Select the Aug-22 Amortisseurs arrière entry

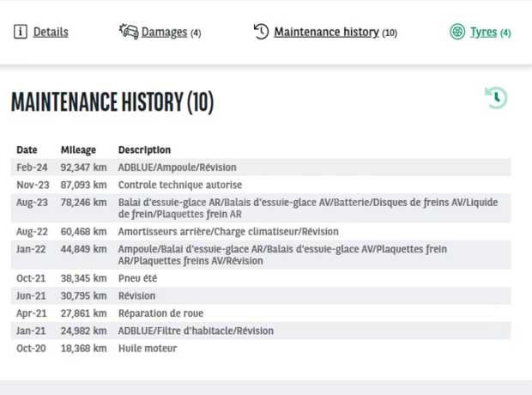pos(261,232)
